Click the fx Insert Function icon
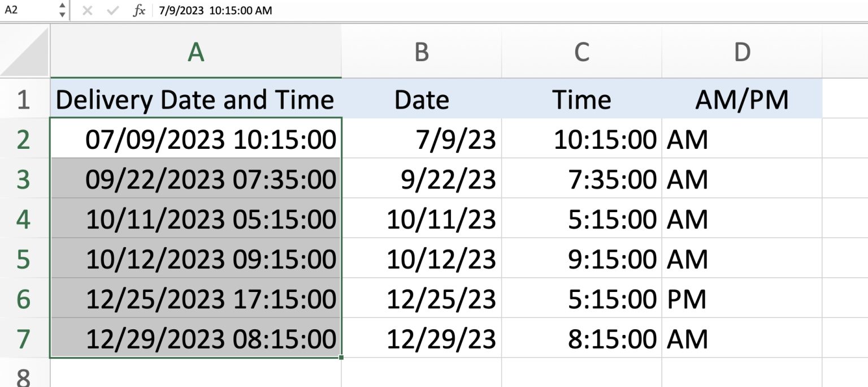 tap(139, 10)
